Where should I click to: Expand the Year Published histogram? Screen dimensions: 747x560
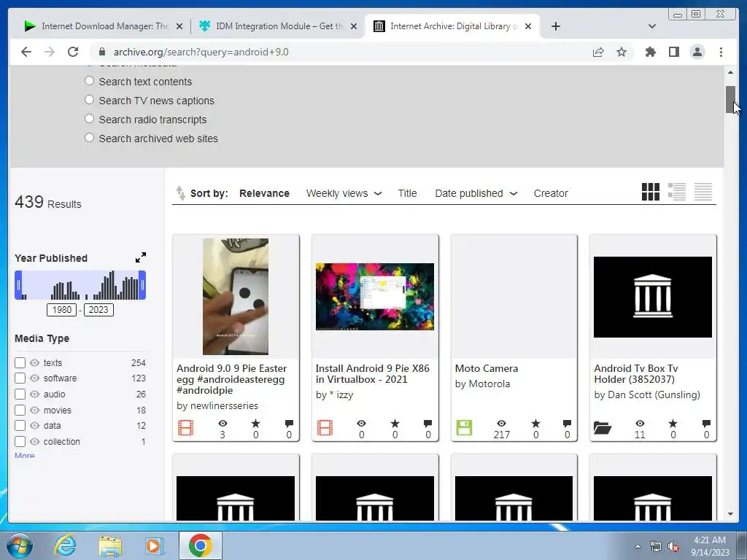141,257
